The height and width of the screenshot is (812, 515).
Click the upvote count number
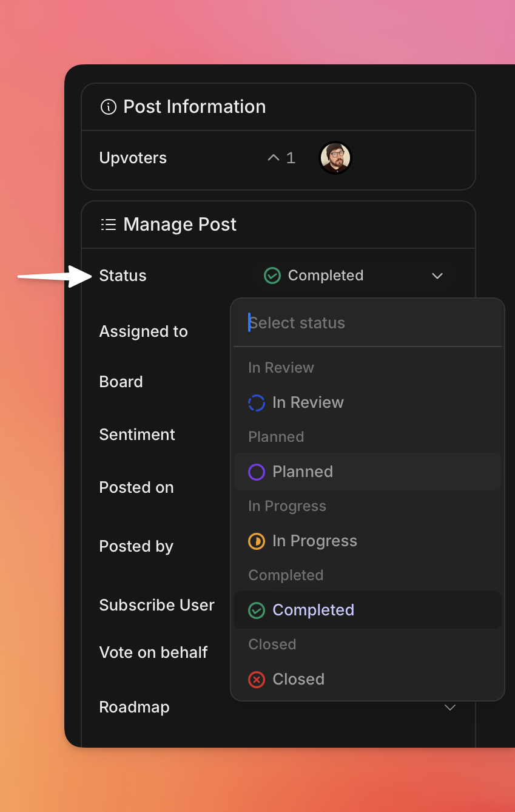(291, 158)
